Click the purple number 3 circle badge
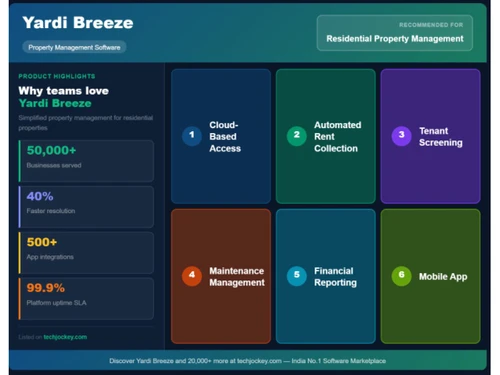 pos(401,136)
